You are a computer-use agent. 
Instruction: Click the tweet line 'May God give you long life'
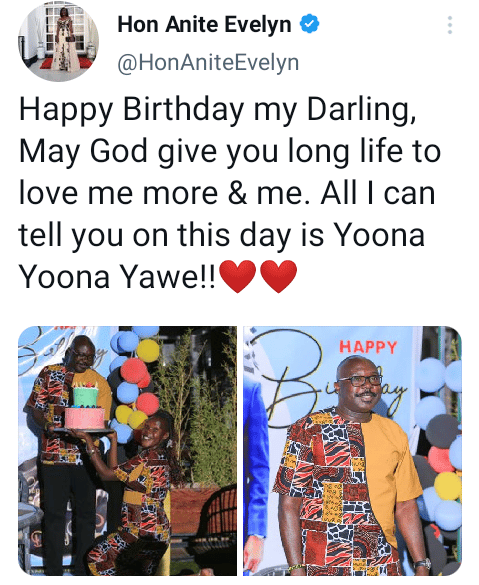pos(230,152)
